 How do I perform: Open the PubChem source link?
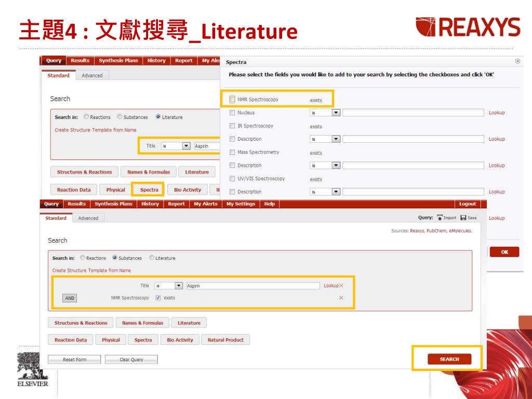coord(436,231)
